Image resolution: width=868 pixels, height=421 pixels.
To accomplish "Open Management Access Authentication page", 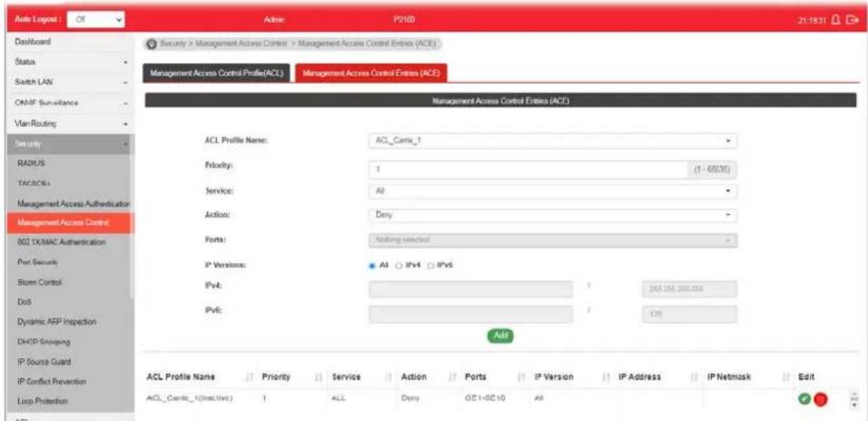I will (x=73, y=204).
